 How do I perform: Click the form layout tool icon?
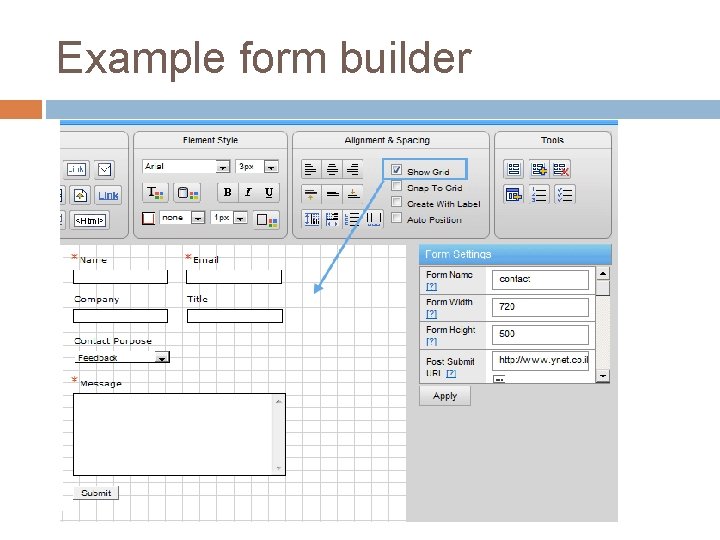513,169
